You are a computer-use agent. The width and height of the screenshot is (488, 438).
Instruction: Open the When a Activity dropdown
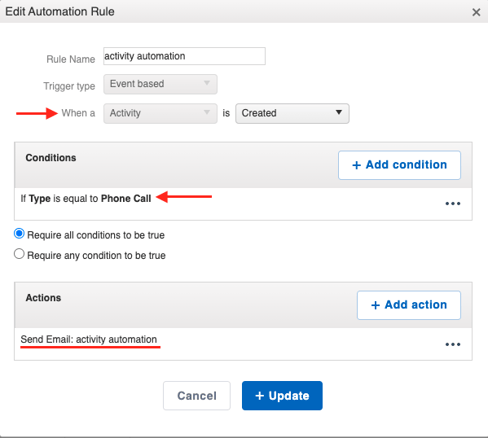point(160,113)
